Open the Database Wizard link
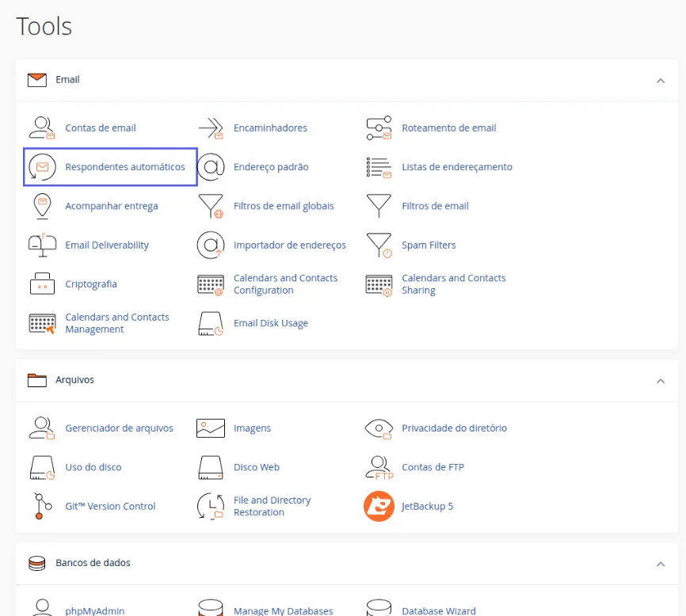This screenshot has width=686, height=616. (x=439, y=610)
